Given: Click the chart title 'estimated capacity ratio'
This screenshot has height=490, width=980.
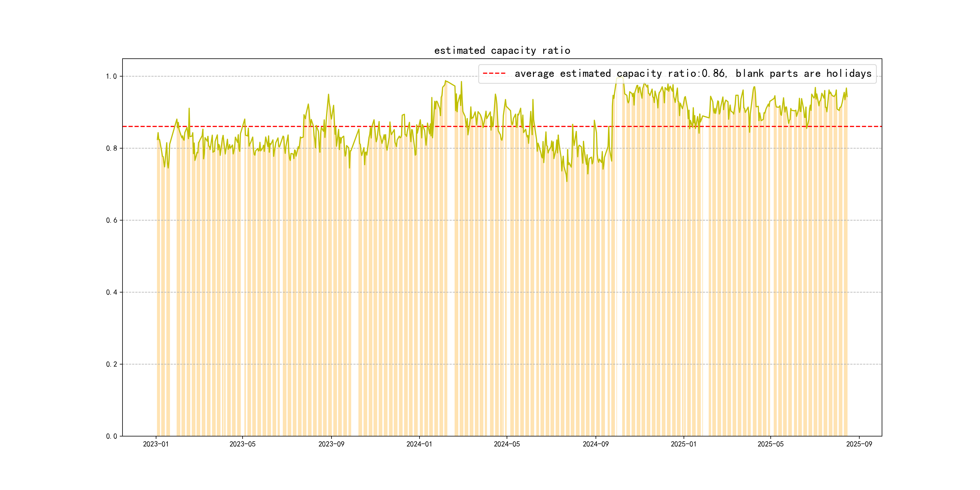Looking at the screenshot, I should 502,51.
